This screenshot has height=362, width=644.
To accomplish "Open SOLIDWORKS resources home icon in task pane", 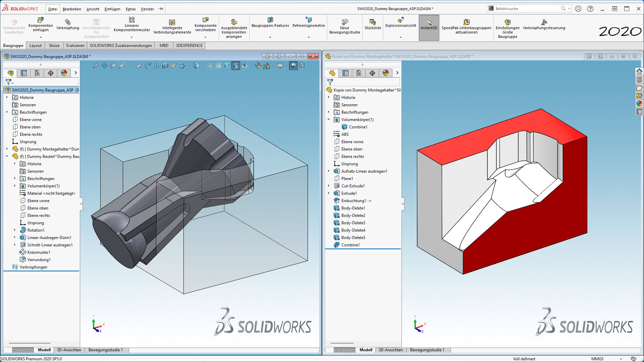I will (x=639, y=71).
